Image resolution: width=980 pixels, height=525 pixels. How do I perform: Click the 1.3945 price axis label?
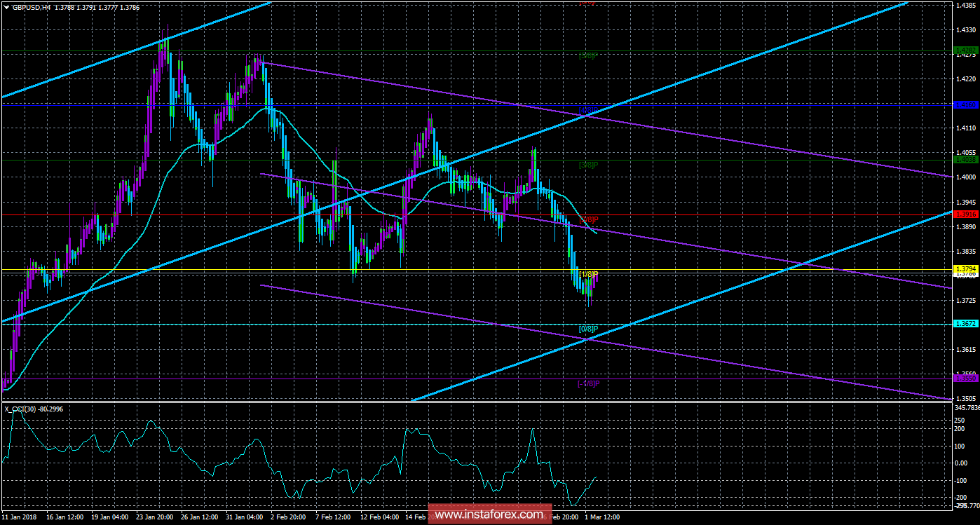[x=965, y=202]
